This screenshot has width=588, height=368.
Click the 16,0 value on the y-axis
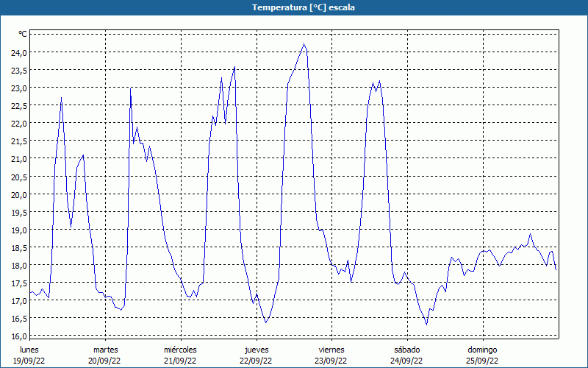coord(19,336)
